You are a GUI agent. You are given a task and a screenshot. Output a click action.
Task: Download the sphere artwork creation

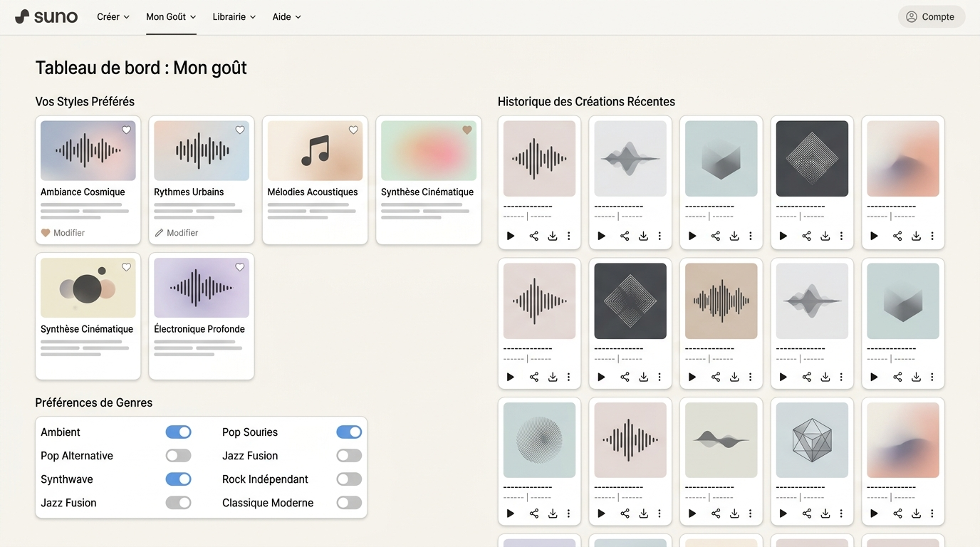point(553,514)
